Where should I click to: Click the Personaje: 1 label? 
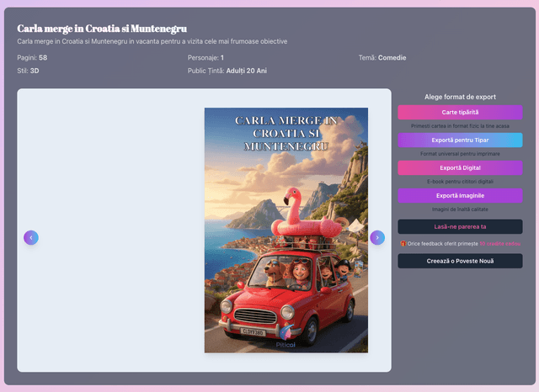point(205,58)
